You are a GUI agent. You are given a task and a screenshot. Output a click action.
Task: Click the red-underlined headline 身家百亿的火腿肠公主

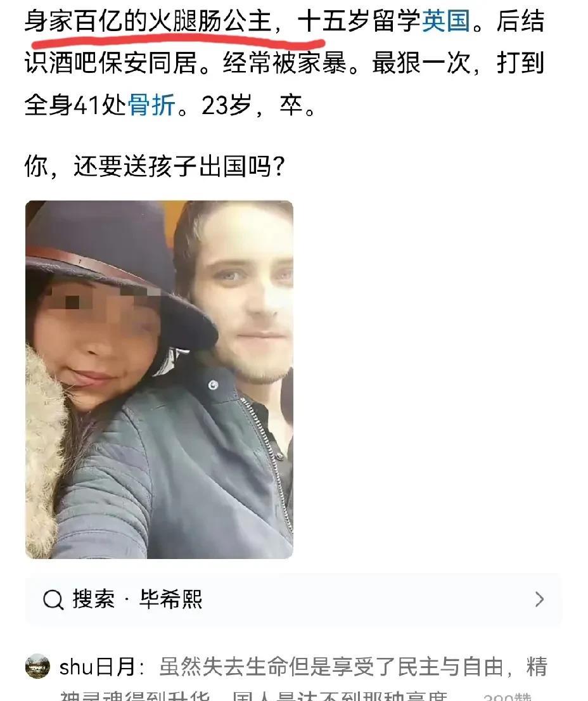(148, 20)
